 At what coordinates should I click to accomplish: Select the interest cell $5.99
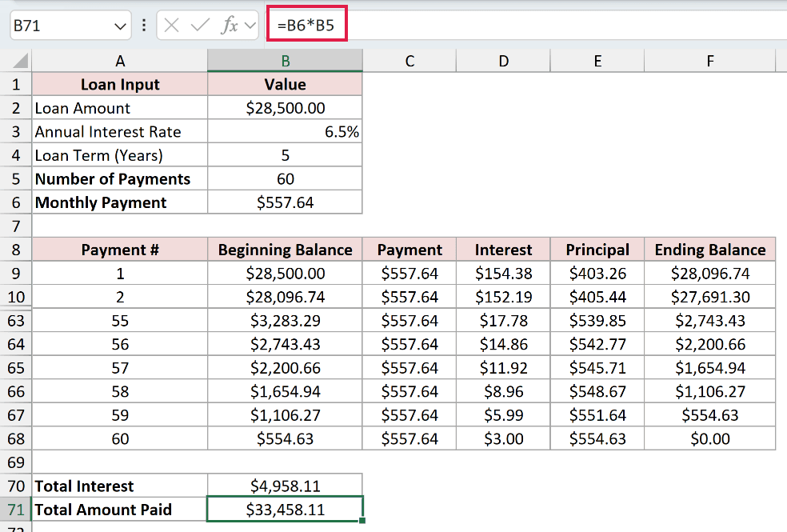503,414
